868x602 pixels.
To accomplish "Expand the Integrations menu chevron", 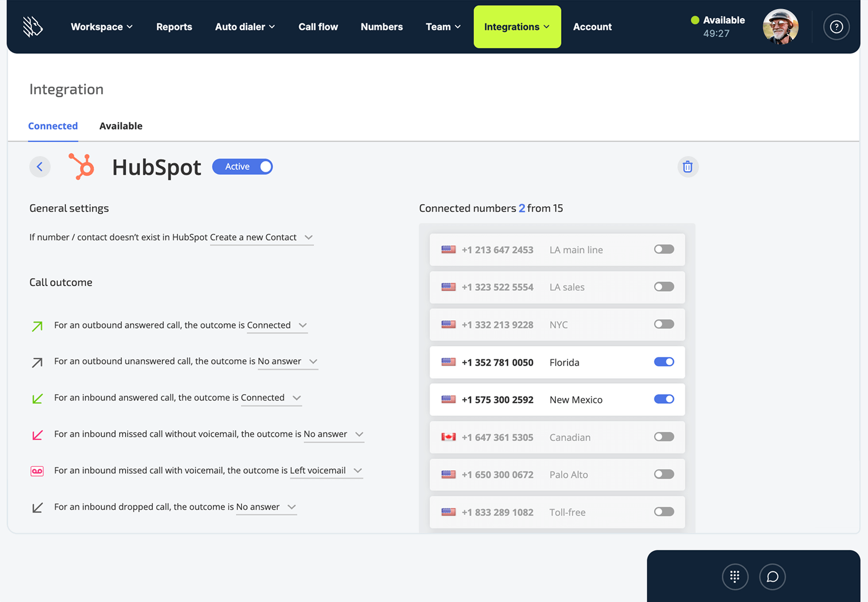I will [x=547, y=27].
